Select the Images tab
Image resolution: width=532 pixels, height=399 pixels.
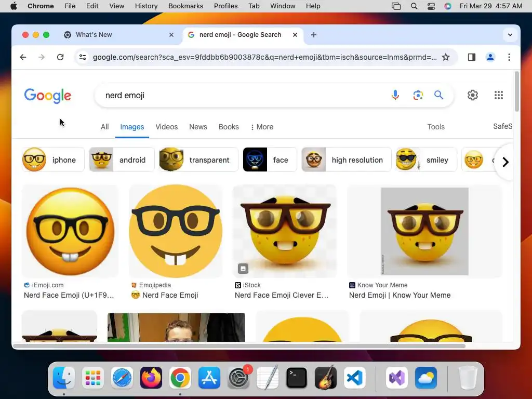pos(132,127)
